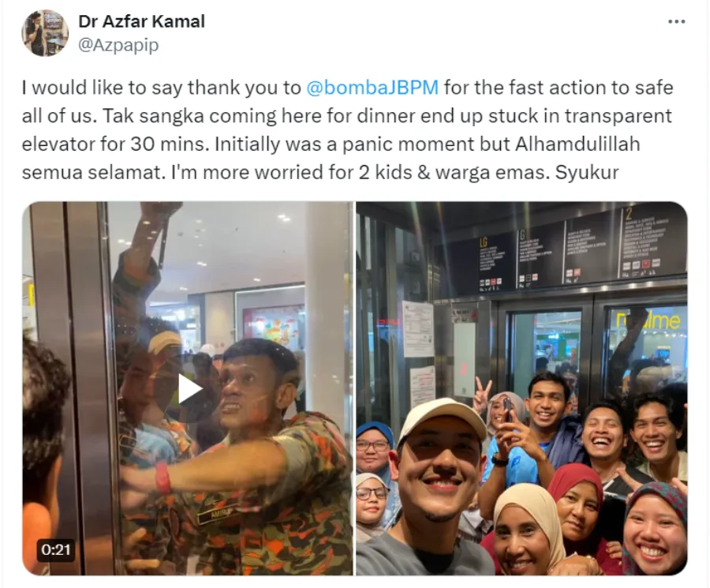The width and height of the screenshot is (710, 588).
Task: Click the tweet text mentioning transparent elevator
Action: click(x=347, y=130)
